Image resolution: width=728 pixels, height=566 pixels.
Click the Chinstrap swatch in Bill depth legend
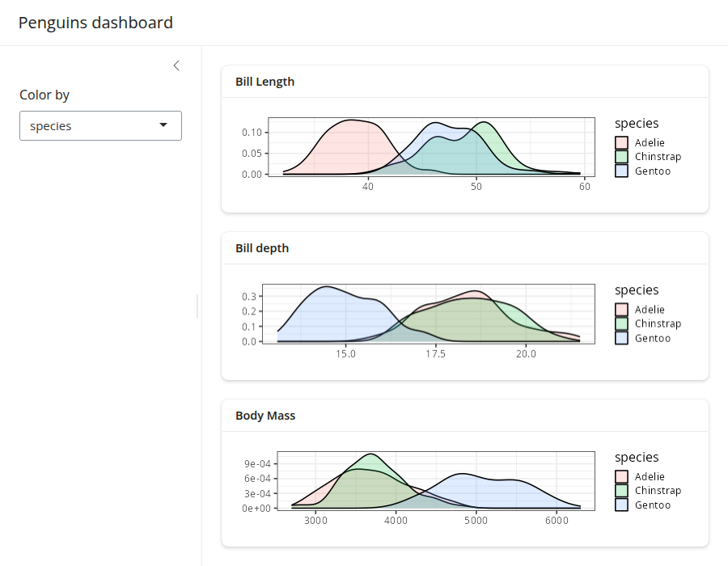point(621,324)
